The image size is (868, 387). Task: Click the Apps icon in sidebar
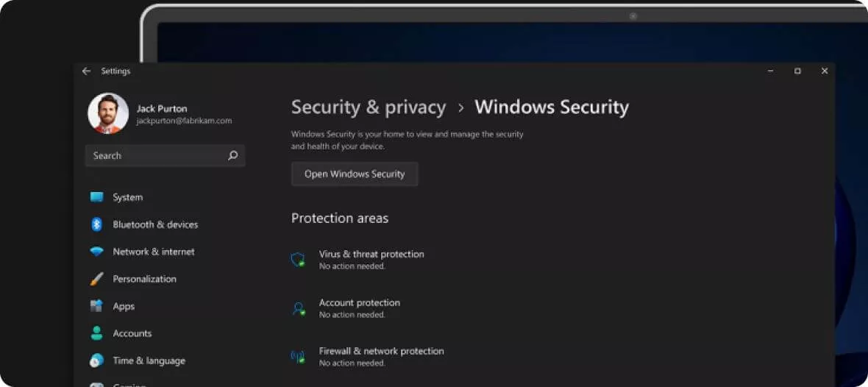click(x=96, y=306)
